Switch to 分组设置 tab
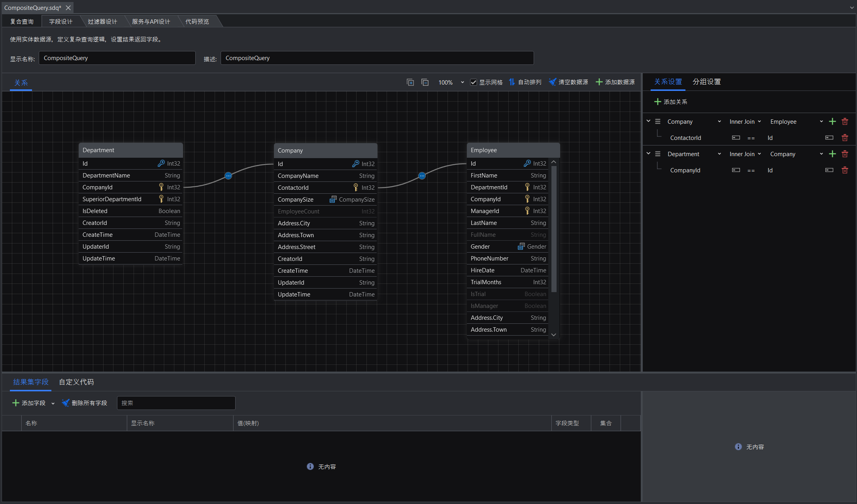This screenshot has width=857, height=504. 707,82
